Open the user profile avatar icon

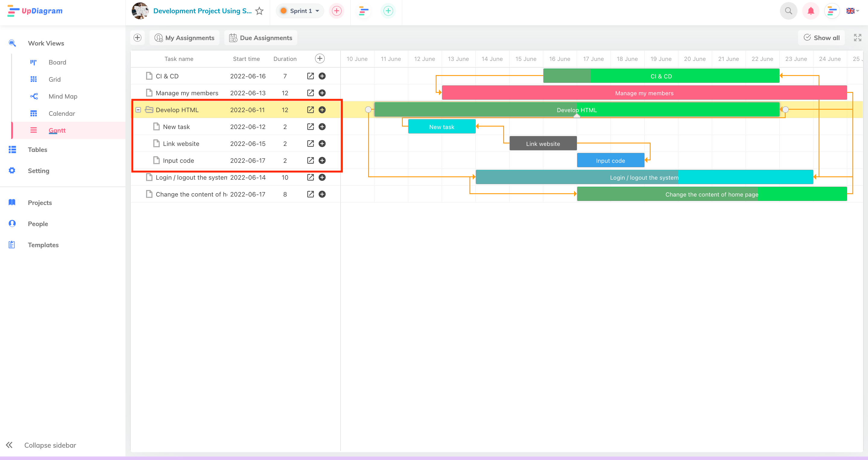pos(832,11)
